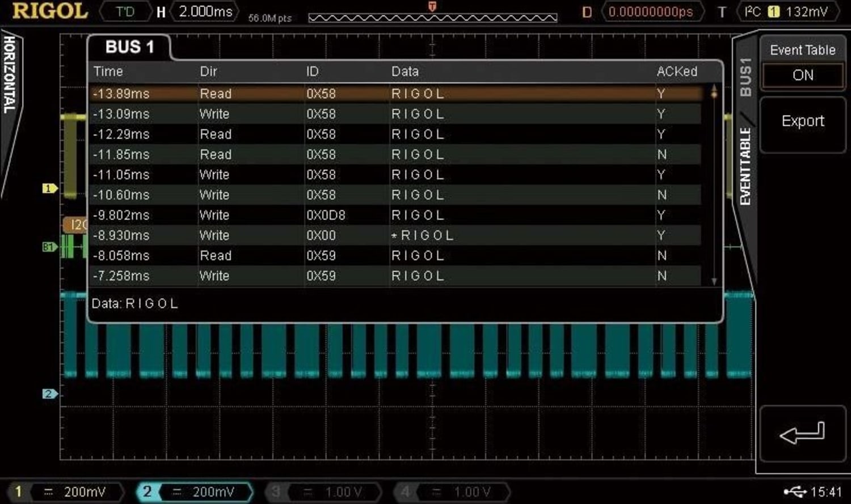Click the channel 1 ground marker
Screen dimensions: 851x504
click(x=50, y=188)
